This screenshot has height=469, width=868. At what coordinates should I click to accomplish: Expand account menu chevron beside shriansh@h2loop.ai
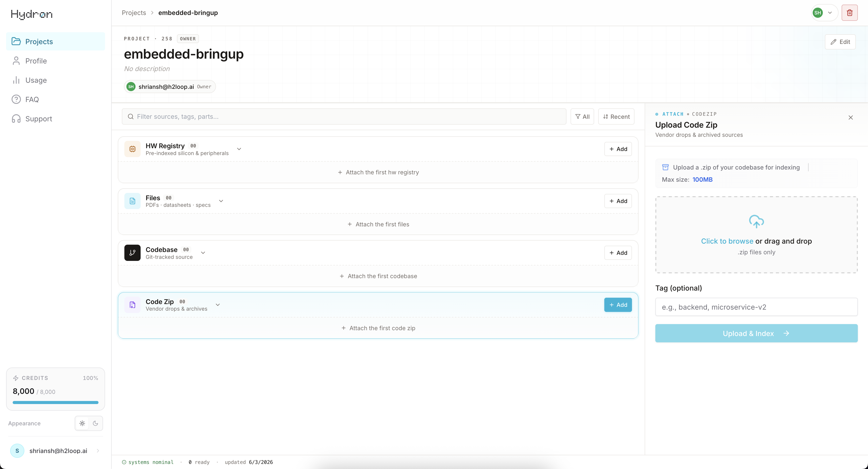98,450
